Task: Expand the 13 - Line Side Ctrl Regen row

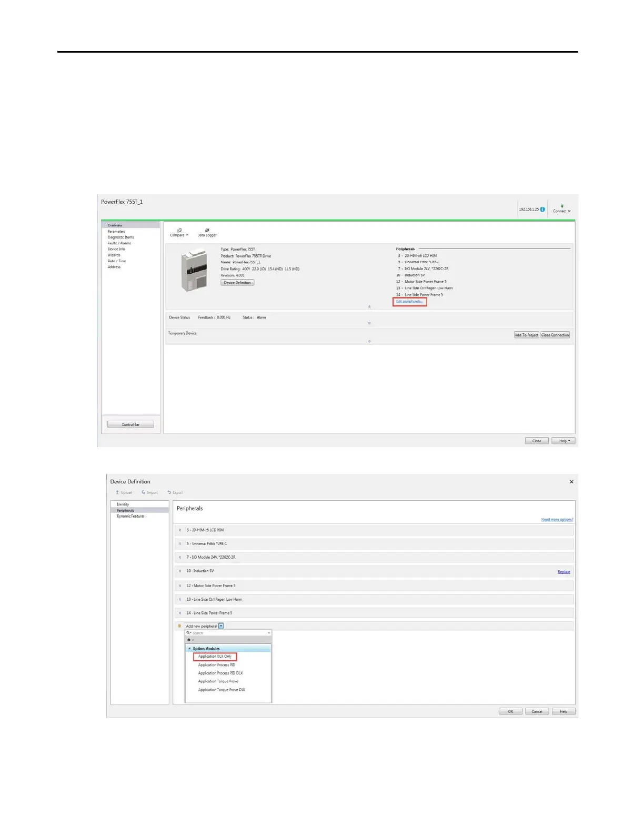Action: click(180, 599)
